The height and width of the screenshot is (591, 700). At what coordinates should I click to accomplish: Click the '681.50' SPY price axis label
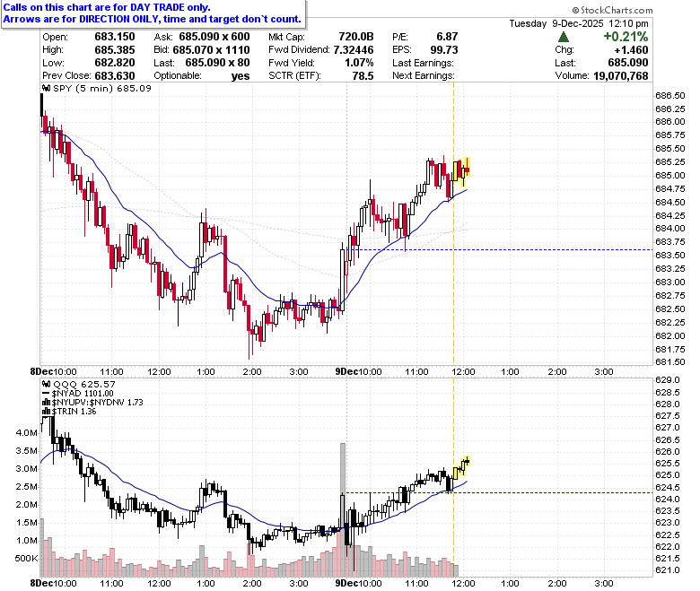tap(670, 361)
